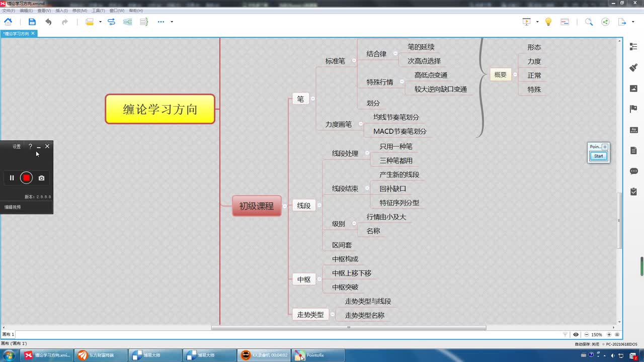The width and height of the screenshot is (644, 362).
Task: Show more toolbar tools via the ellipsis icon
Action: (161, 22)
